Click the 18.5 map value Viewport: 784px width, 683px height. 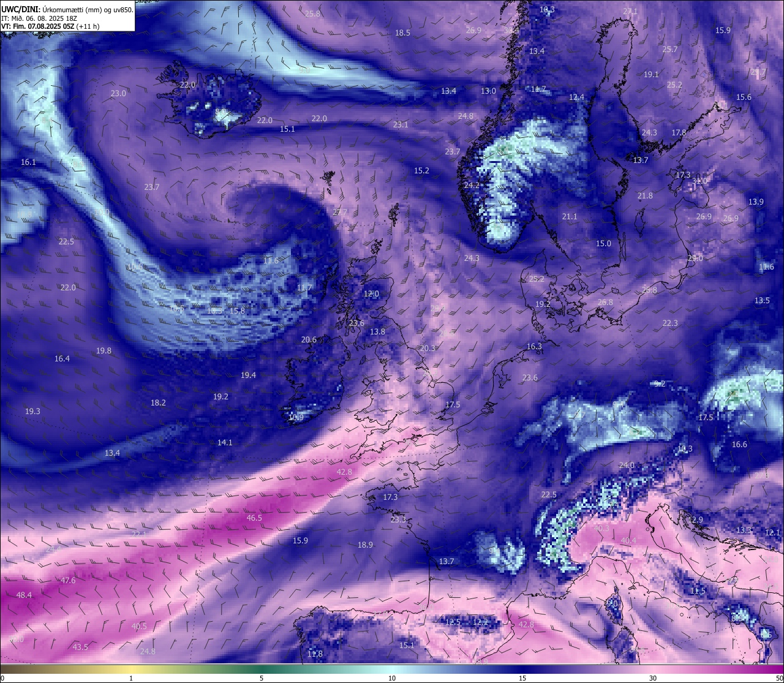402,32
